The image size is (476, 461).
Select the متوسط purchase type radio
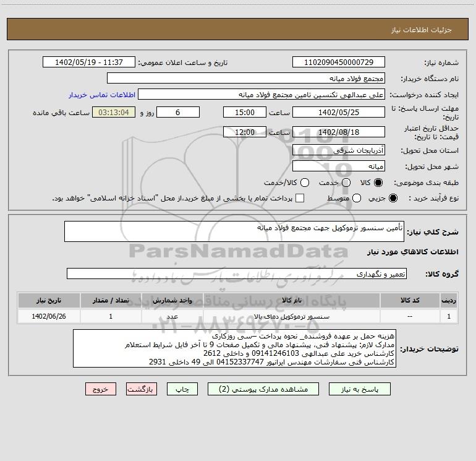(357, 198)
